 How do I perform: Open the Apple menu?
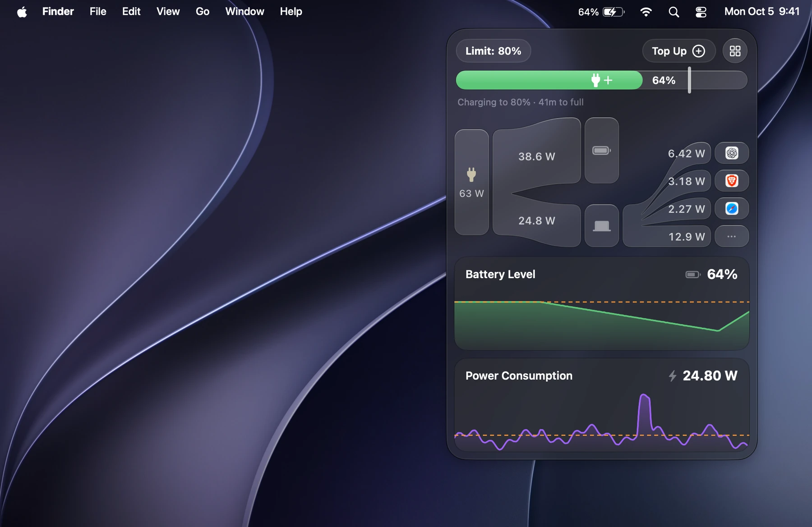(22, 12)
